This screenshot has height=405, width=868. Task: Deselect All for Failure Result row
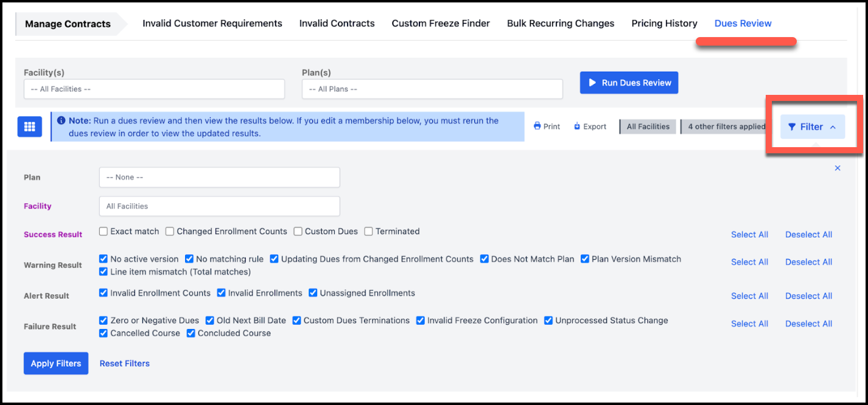tap(808, 324)
